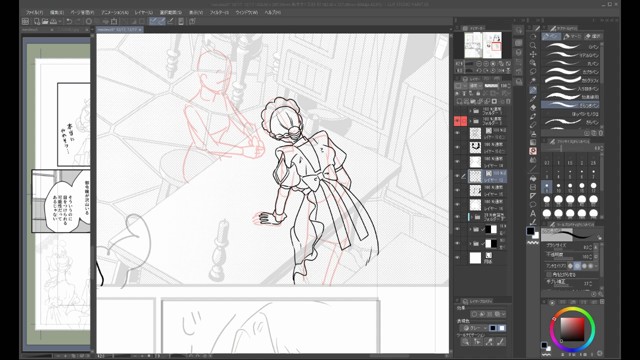640x360 pixels.
Task: Open the Help (ヘルプ) menu
Action: (x=272, y=13)
